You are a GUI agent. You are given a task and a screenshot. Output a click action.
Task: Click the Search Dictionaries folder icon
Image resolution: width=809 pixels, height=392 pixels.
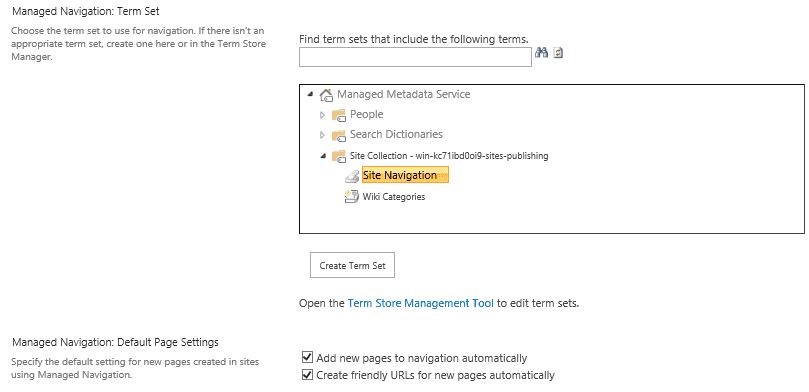(x=338, y=135)
